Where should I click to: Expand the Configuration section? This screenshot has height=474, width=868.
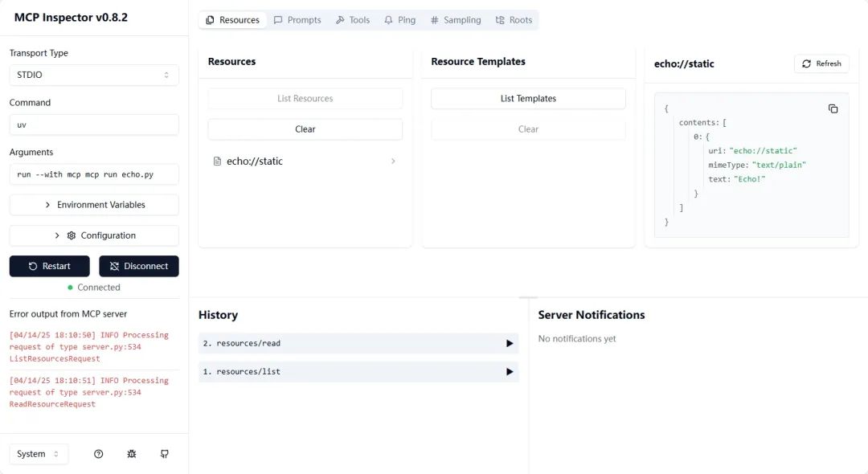click(94, 235)
